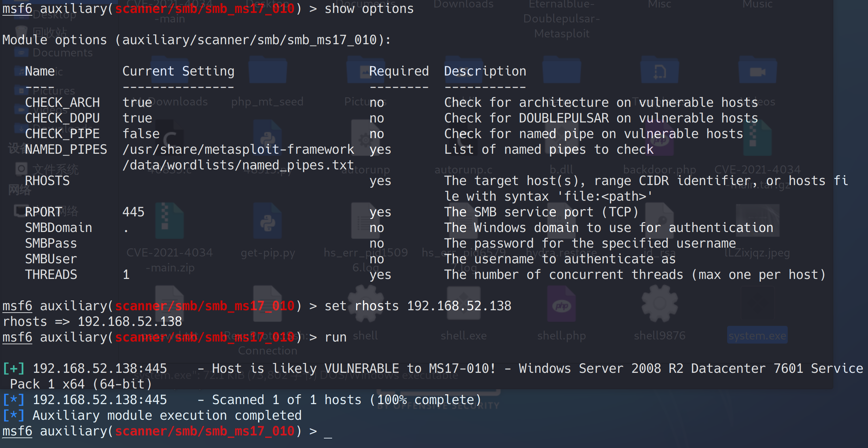
Task: Open 回收站 trash in the sidebar
Action: (50, 32)
